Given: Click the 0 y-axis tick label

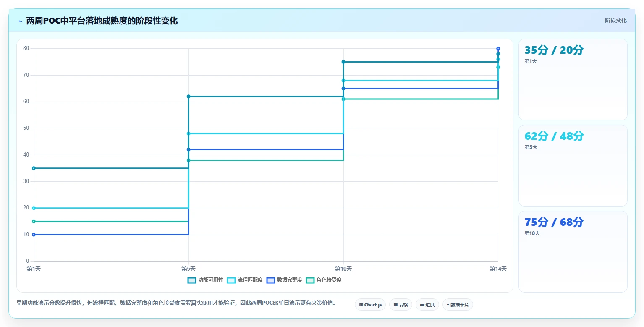Looking at the screenshot, I should coord(28,261).
